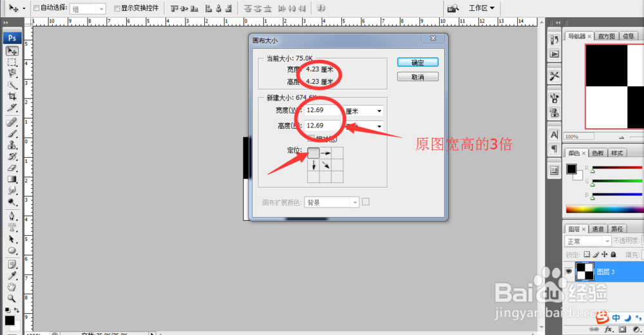Select the Healing Brush tool
This screenshot has width=644, height=335.
point(12,122)
